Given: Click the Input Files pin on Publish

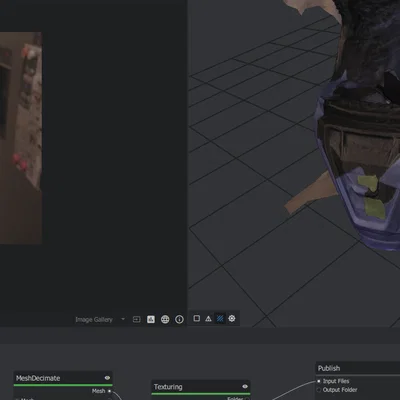Looking at the screenshot, I should pyautogui.click(x=318, y=381).
